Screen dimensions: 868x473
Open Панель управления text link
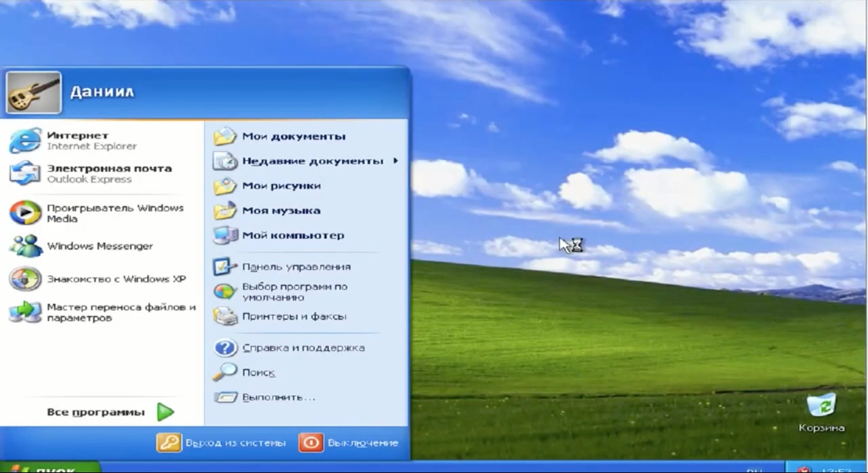(296, 267)
